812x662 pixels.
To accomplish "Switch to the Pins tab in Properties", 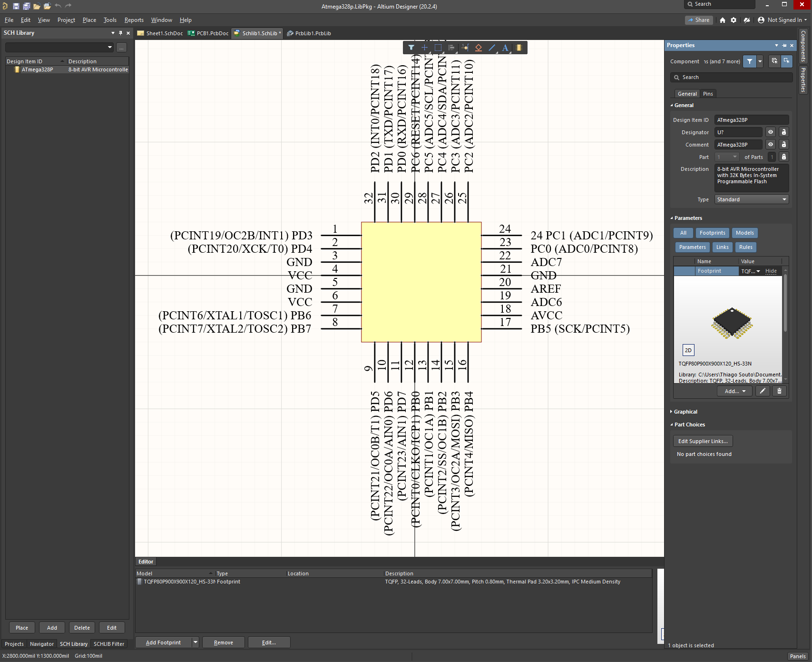I will pyautogui.click(x=708, y=94).
